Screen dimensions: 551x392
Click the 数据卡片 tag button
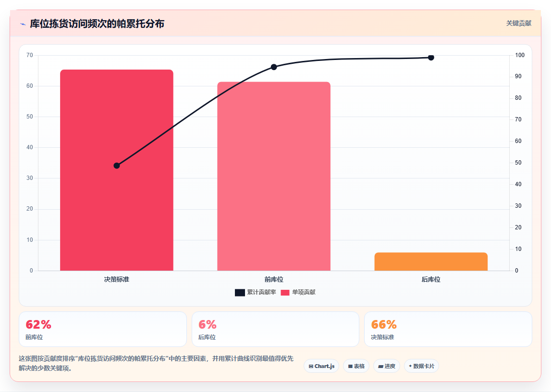click(x=421, y=366)
